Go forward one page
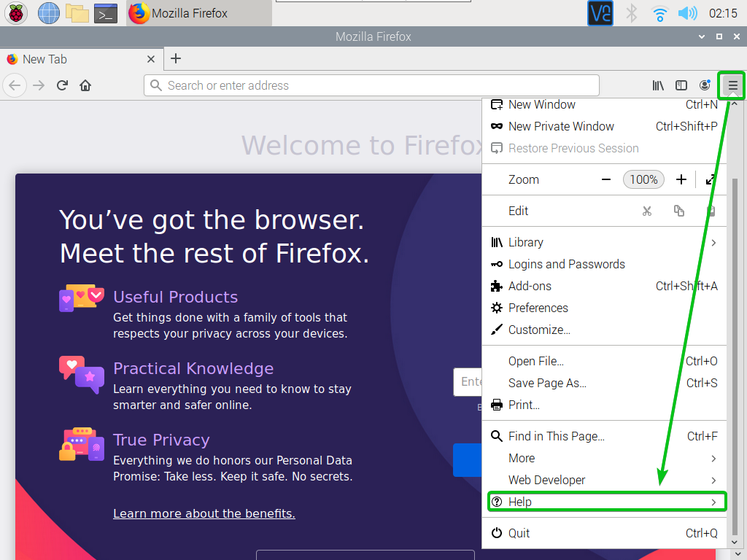 [39, 85]
